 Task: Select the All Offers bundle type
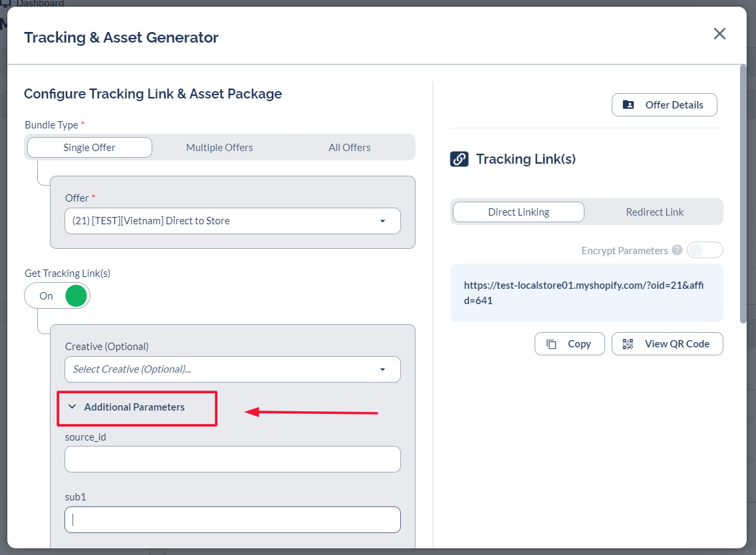coord(349,148)
